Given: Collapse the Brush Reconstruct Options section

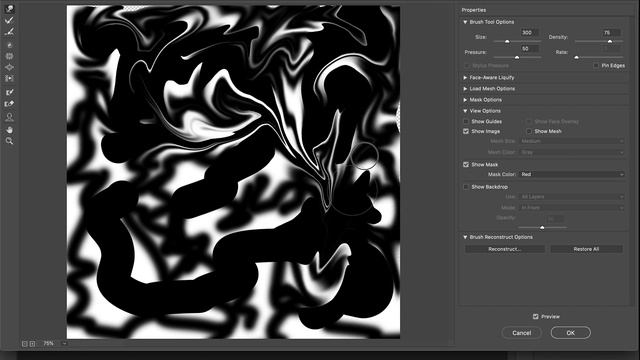Looking at the screenshot, I should 465,237.
